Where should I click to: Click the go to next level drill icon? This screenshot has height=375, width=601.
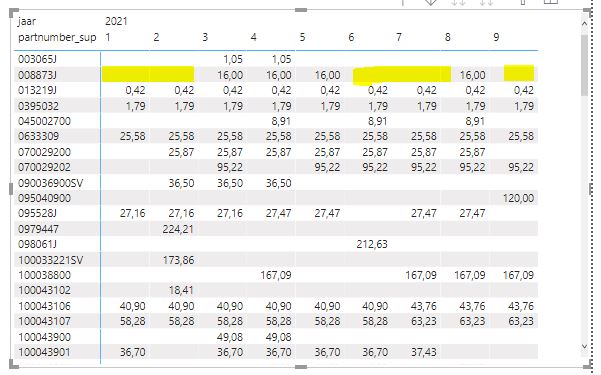(458, 2)
